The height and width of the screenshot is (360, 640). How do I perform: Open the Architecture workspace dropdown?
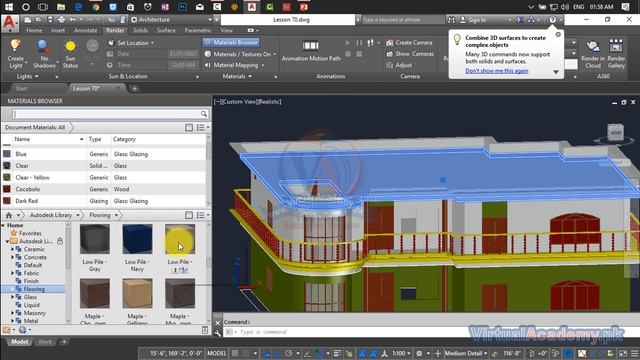click(171, 20)
